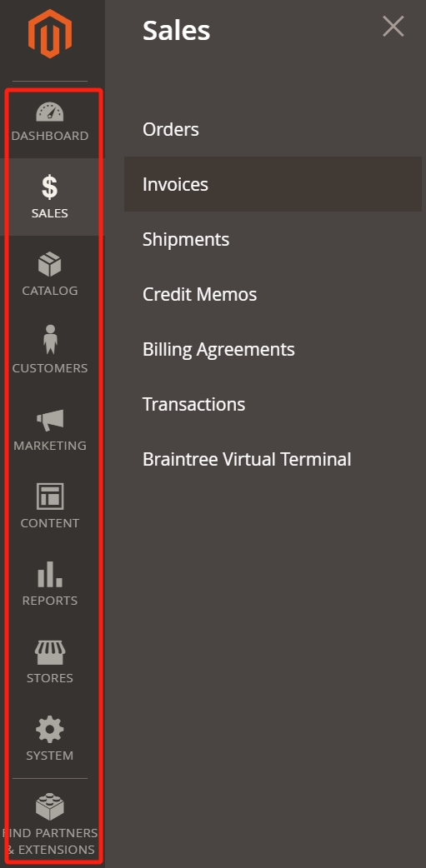Click the Sales panel heading

[176, 30]
